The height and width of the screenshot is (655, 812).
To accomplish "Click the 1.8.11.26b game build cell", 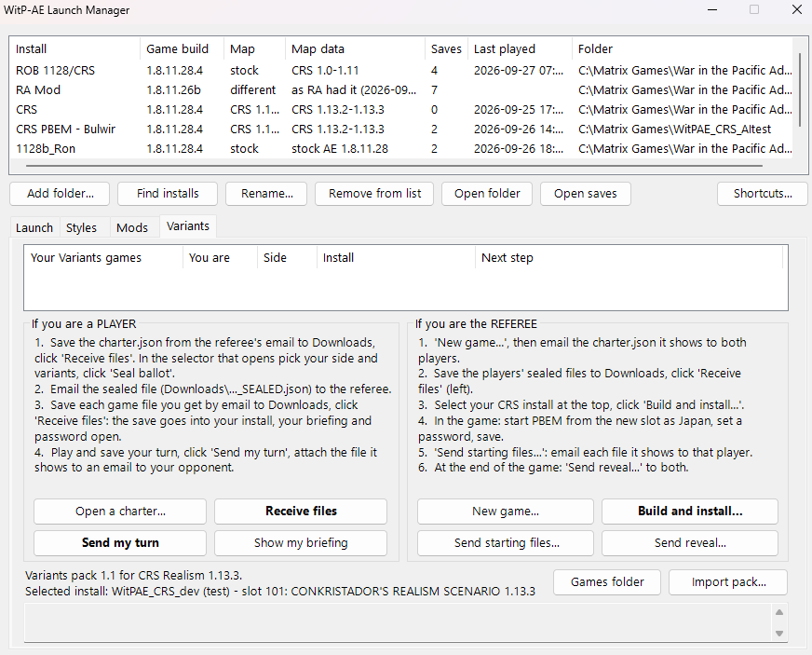I will click(x=173, y=90).
